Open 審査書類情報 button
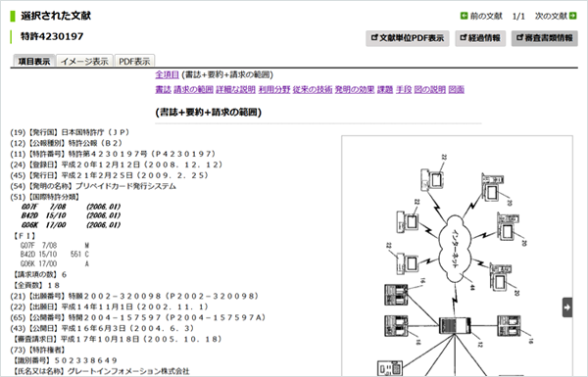The image size is (588, 377). tap(545, 38)
